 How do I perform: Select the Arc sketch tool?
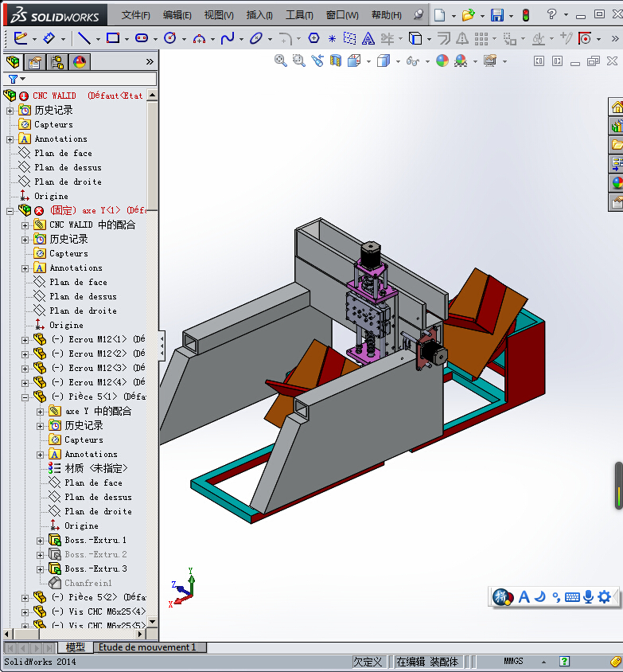pyautogui.click(x=199, y=39)
